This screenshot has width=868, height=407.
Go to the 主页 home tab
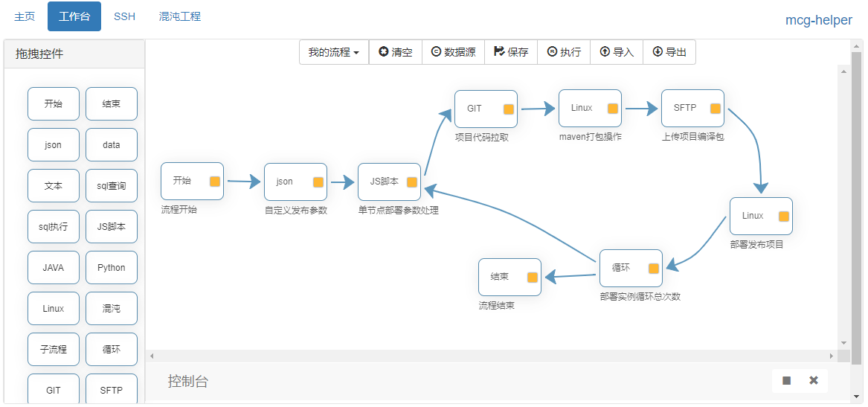point(25,16)
